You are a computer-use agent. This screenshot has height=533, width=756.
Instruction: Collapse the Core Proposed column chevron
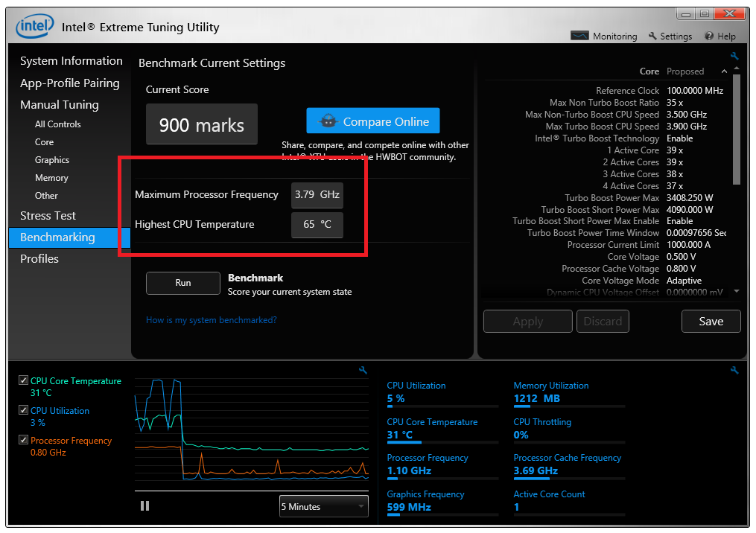pos(724,71)
